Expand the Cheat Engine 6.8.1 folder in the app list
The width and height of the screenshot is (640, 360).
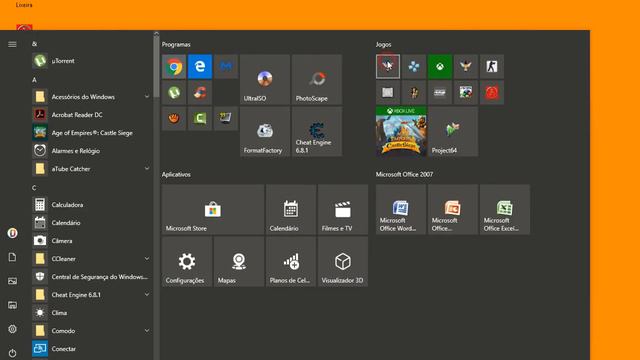pyautogui.click(x=91, y=295)
